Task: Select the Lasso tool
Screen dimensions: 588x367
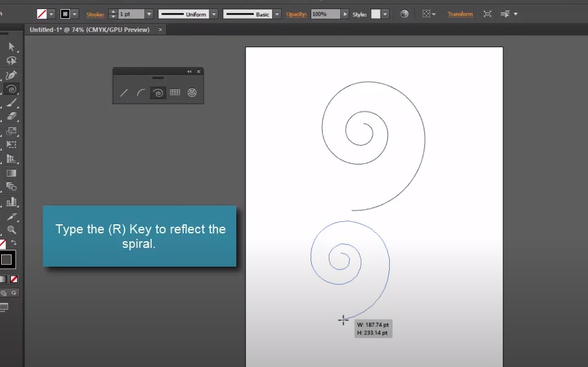Action: click(11, 60)
